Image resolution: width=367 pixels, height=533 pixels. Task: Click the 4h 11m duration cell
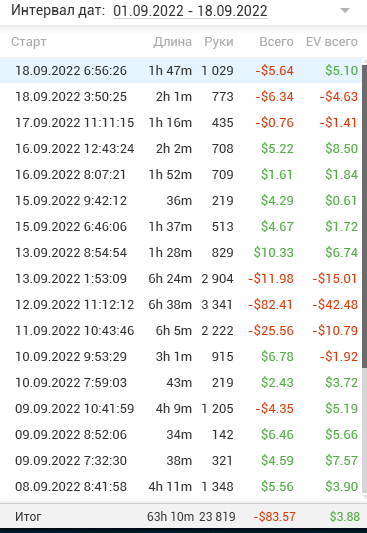click(x=170, y=486)
